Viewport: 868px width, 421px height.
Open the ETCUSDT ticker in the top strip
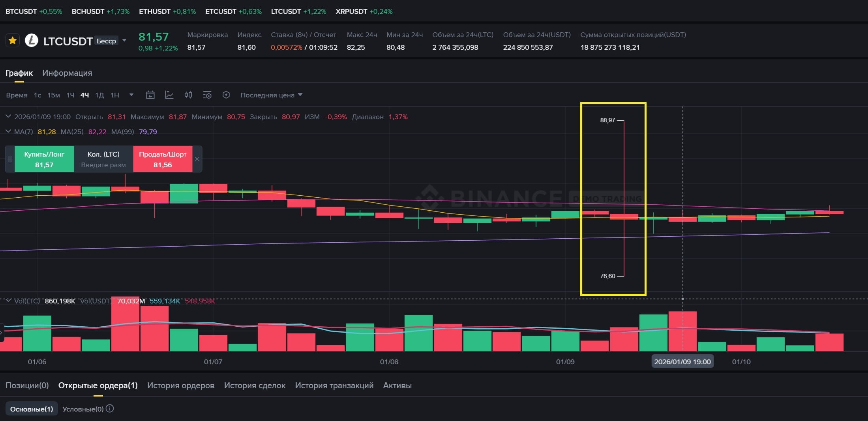233,11
